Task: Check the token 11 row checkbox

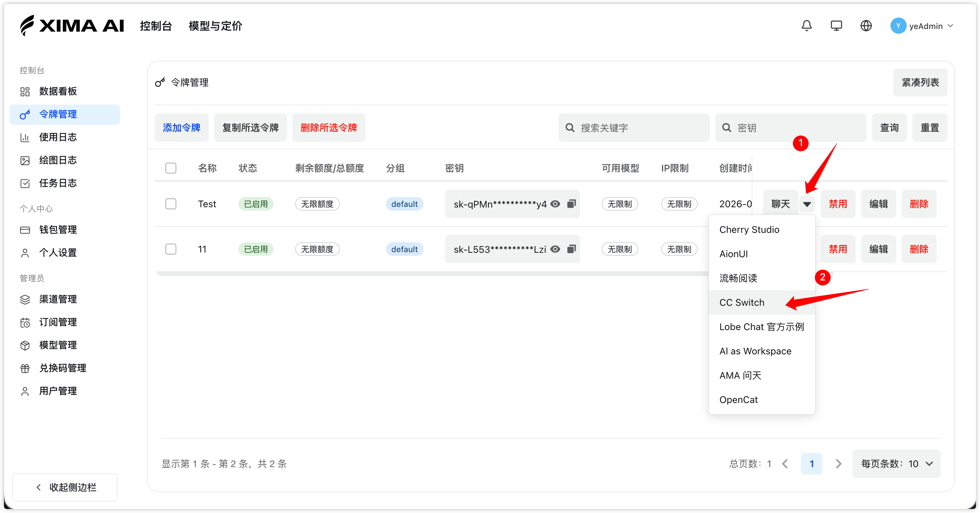Action: [x=171, y=249]
